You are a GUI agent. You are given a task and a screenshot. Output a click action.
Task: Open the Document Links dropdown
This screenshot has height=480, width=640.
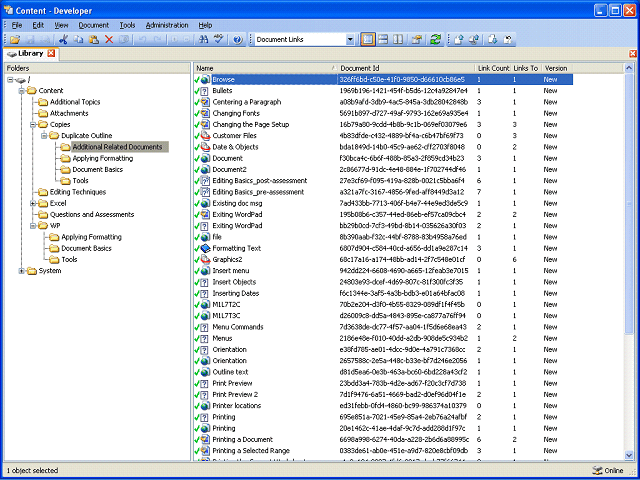point(350,40)
